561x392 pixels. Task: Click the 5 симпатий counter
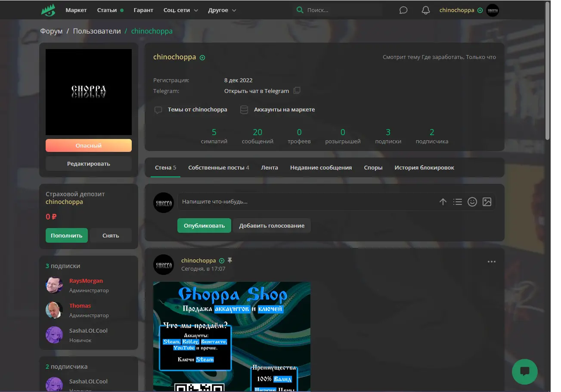coord(214,136)
